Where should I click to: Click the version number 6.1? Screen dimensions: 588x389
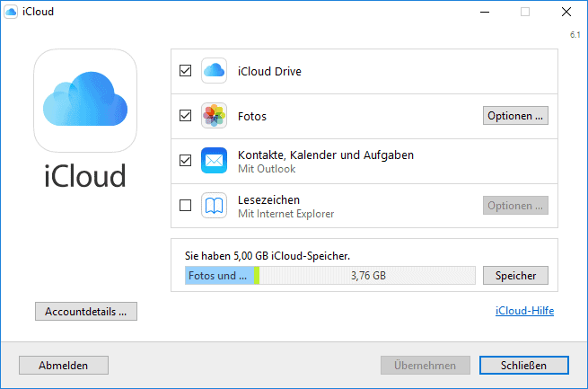(x=575, y=35)
